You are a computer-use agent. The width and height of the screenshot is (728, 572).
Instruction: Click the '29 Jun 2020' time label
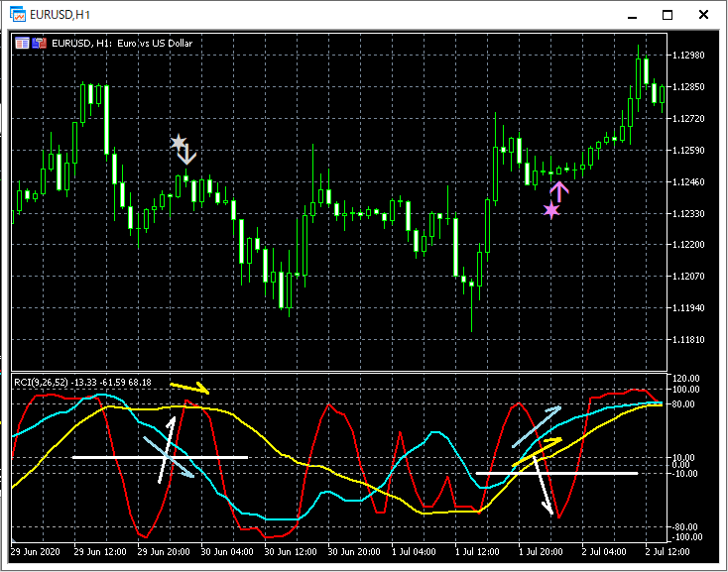(x=36, y=551)
